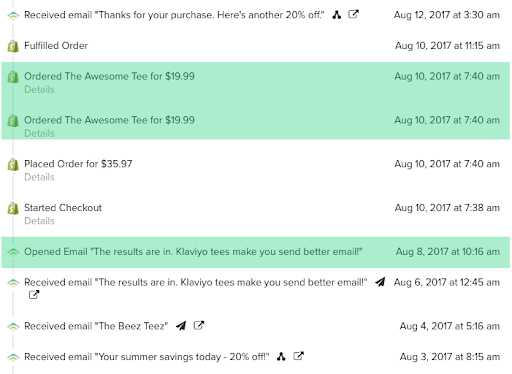Screen dimensions: 512x374
Task: Click the Shopify icon beside Placed Order for $35.97
Action: pyautogui.click(x=13, y=164)
